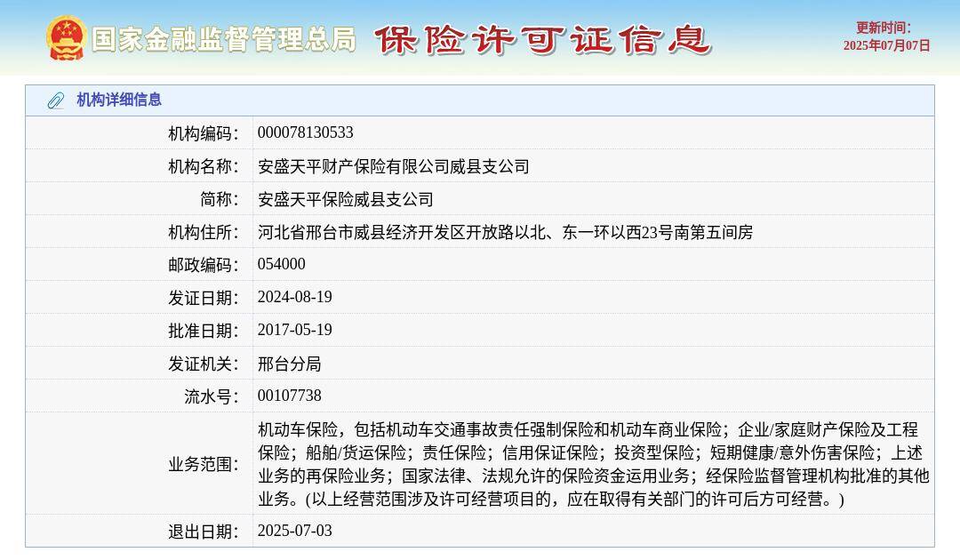This screenshot has width=960, height=560.
Task: Click the name 安盛天平财产保险有限公司威县支公司
Action: pos(394,166)
